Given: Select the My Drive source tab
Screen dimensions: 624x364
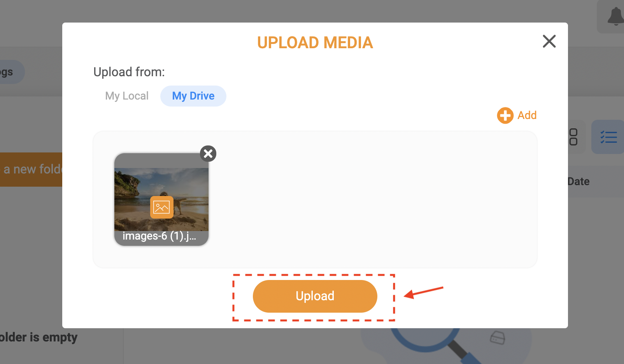Looking at the screenshot, I should pyautogui.click(x=193, y=96).
